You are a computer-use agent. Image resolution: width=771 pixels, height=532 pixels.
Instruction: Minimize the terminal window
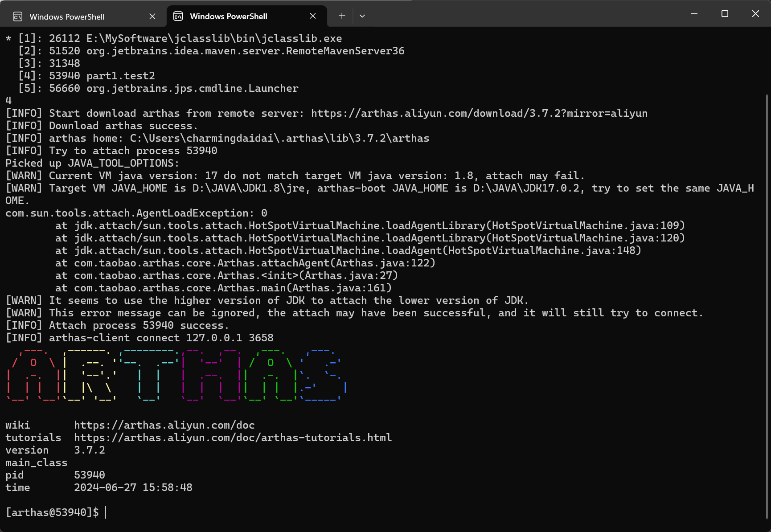pos(694,14)
